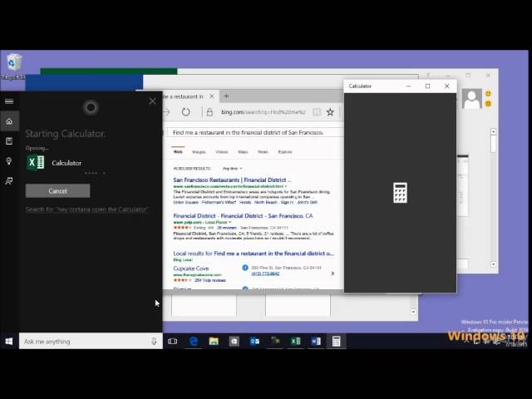Open Cortana hamburger menu
Image resolution: width=532 pixels, height=399 pixels.
9,101
